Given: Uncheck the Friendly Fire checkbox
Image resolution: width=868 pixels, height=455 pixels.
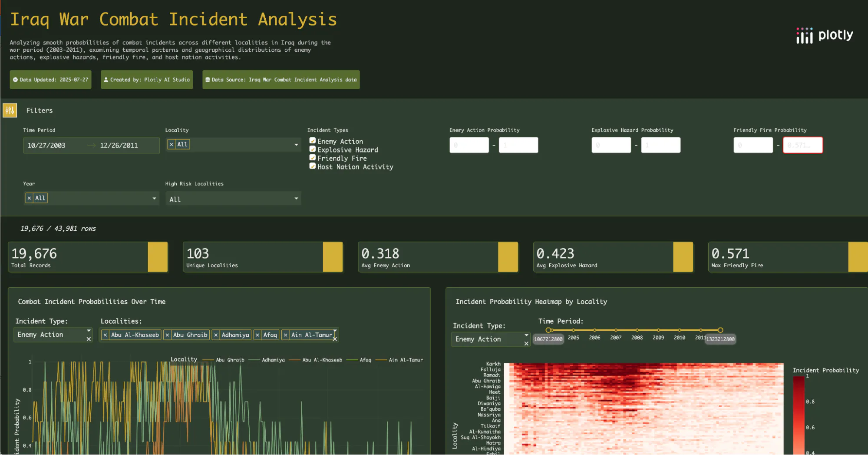Looking at the screenshot, I should point(312,158).
